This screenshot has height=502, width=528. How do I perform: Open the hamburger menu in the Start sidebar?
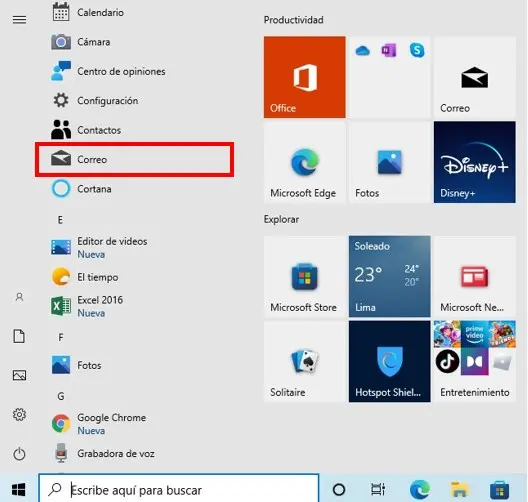19,20
